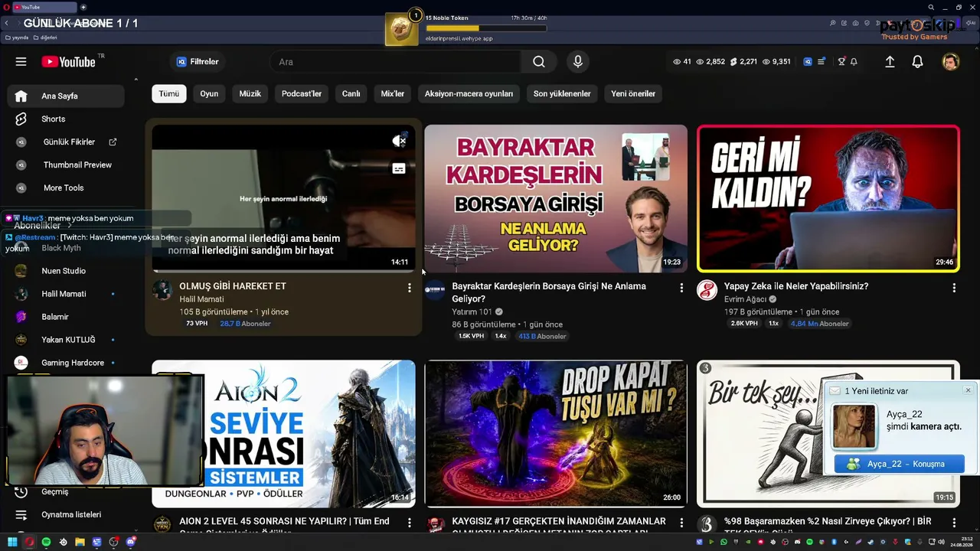Open More Tools in the sidebar
980x551 pixels.
pos(66,187)
